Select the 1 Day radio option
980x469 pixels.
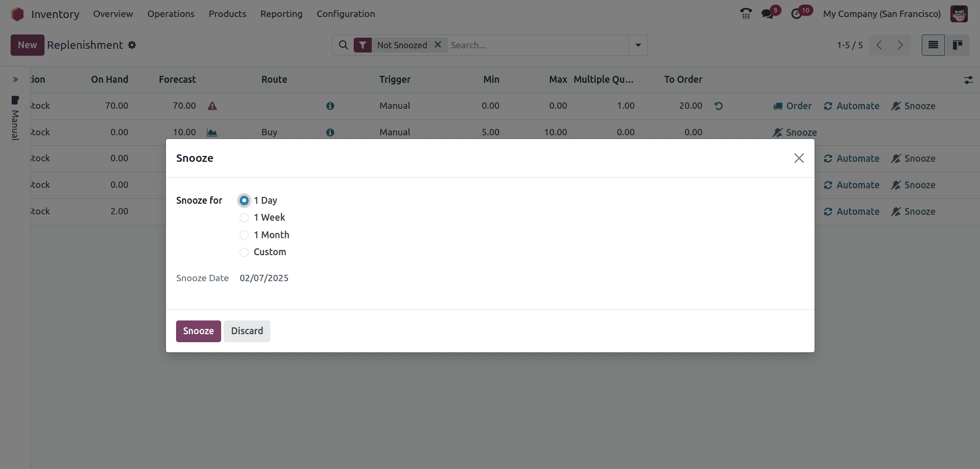pyautogui.click(x=244, y=201)
